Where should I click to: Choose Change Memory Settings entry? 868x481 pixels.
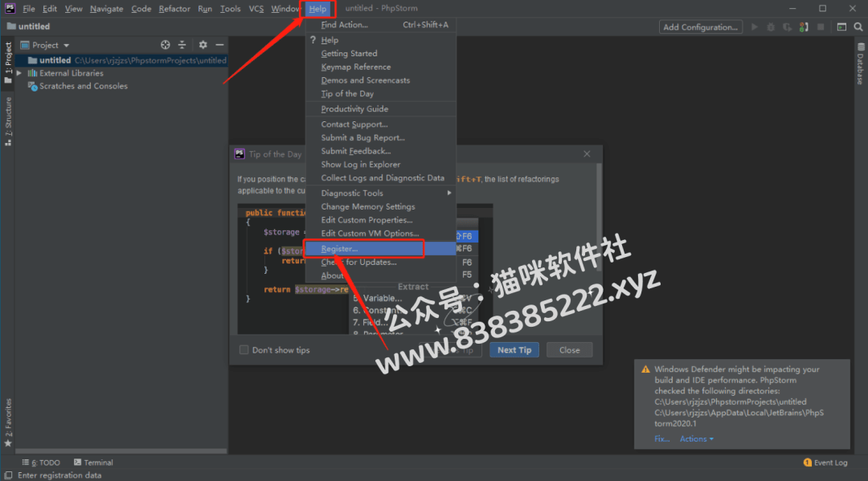(380, 207)
